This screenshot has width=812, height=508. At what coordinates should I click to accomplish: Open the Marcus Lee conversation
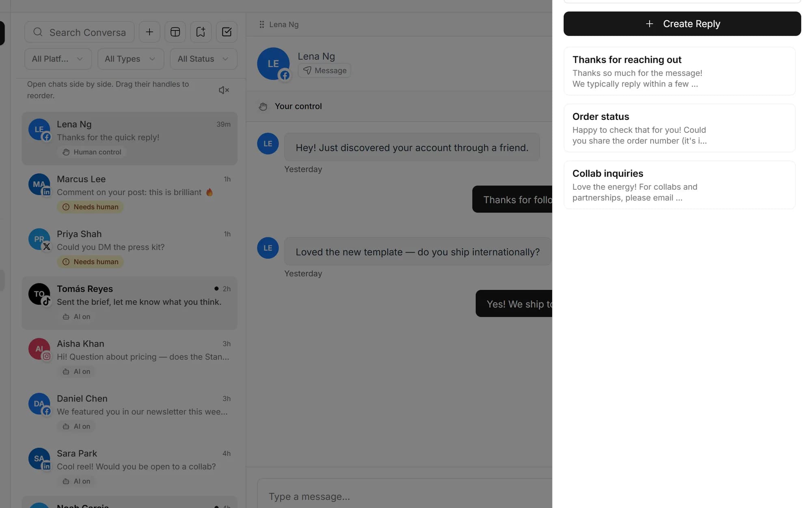coord(130,193)
